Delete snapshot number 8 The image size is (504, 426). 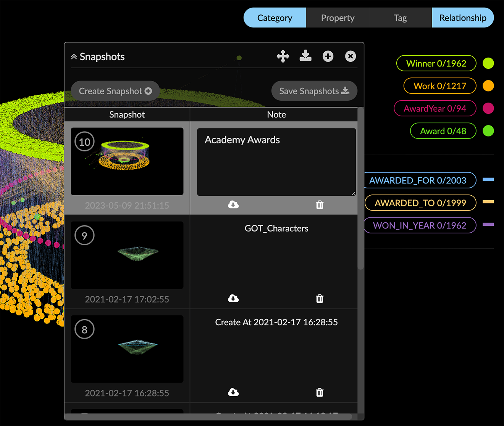[x=320, y=392]
